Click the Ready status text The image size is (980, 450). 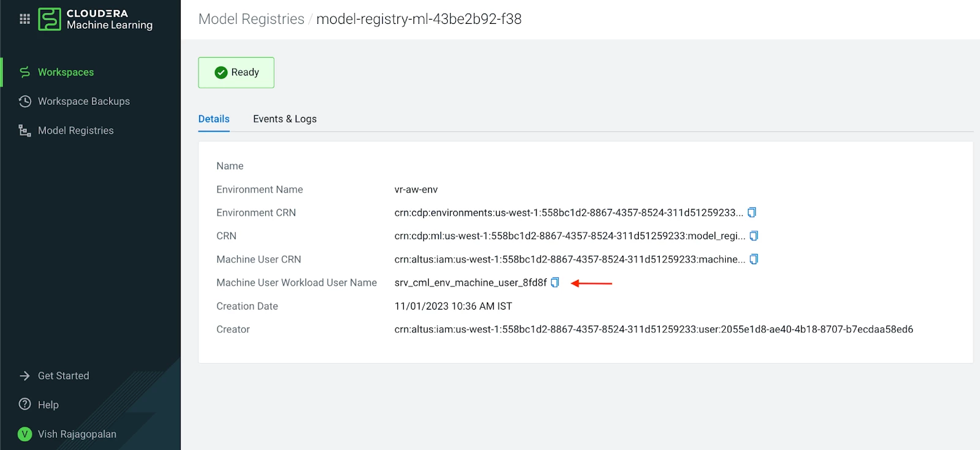245,72
